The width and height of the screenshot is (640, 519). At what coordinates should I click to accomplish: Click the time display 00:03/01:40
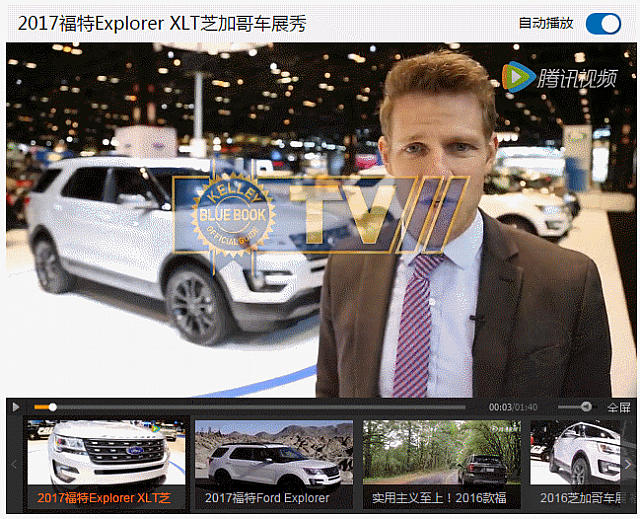513,407
